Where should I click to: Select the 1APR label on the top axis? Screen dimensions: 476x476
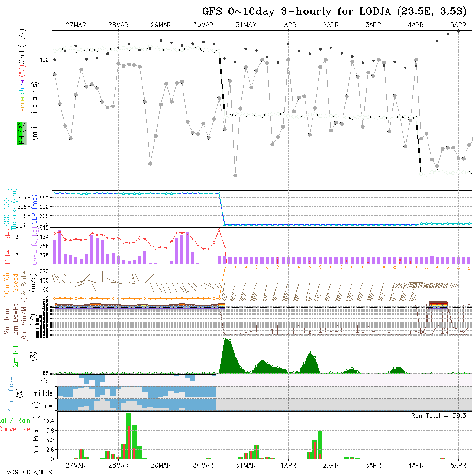click(288, 25)
